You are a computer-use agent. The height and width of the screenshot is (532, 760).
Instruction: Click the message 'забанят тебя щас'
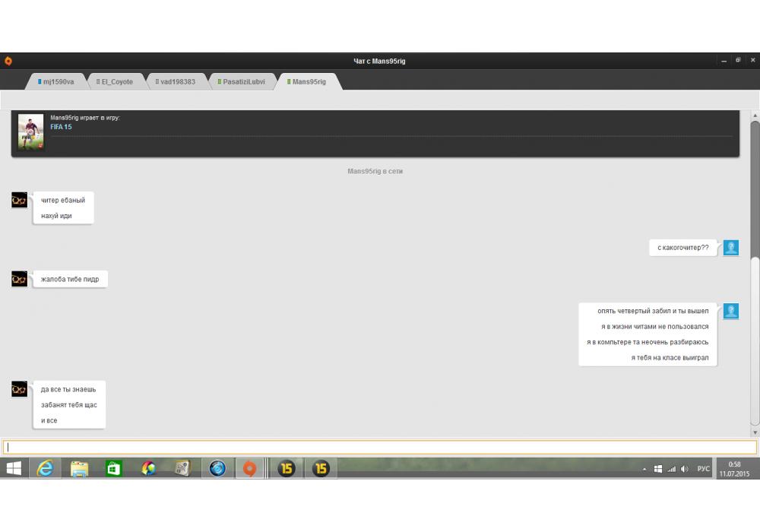[69, 405]
